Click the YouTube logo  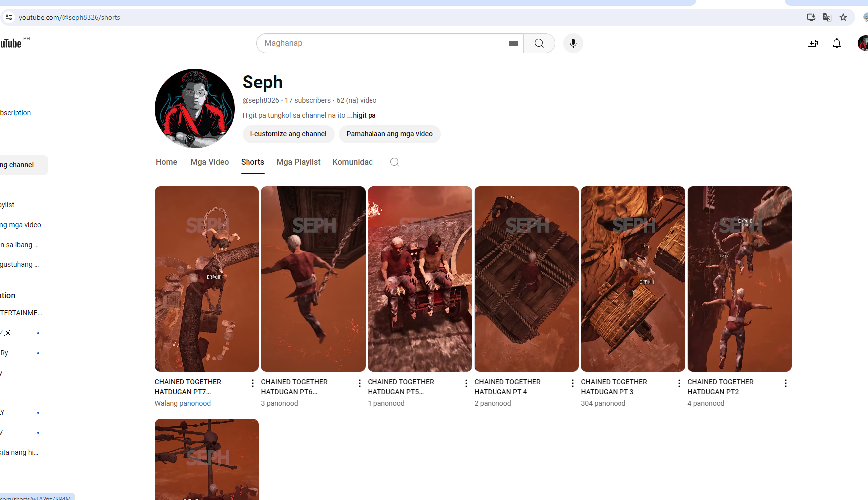[x=11, y=43]
